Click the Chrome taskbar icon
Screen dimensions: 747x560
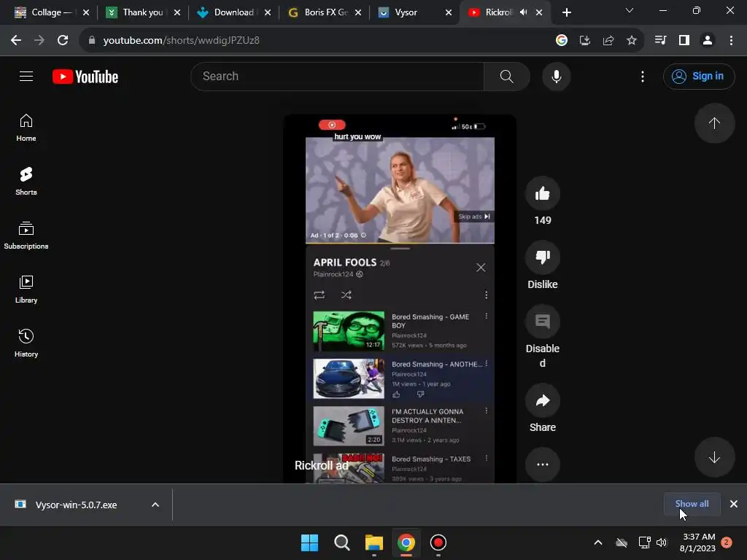click(406, 542)
